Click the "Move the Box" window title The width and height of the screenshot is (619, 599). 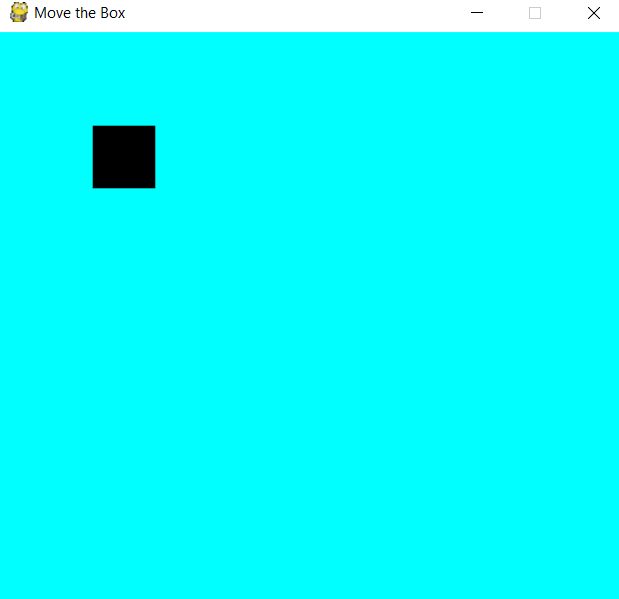coord(80,13)
